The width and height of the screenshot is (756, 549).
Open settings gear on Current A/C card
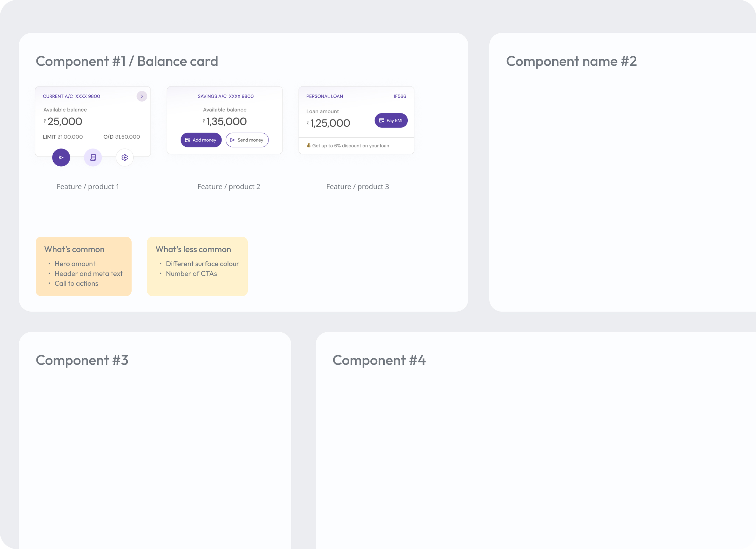click(125, 158)
